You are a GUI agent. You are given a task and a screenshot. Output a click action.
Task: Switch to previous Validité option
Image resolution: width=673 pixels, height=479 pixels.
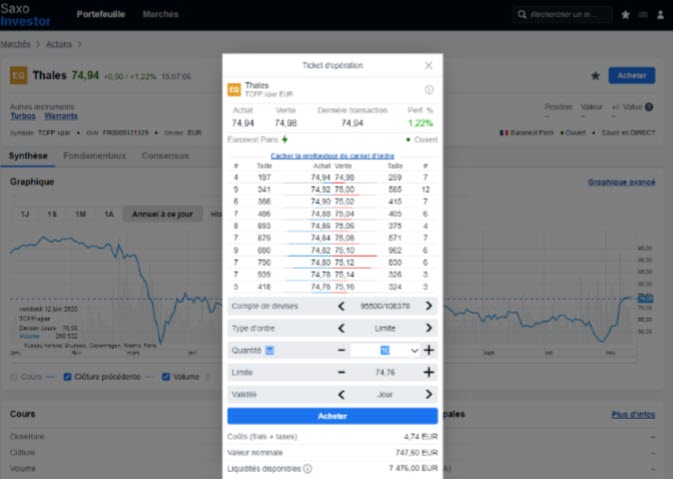tap(341, 394)
